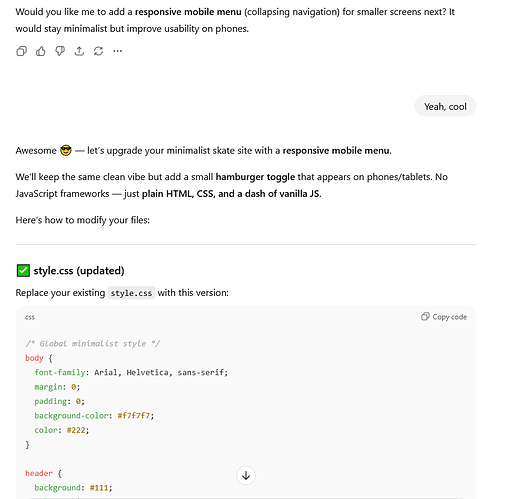The height and width of the screenshot is (499, 519).
Task: Click the 'css' language label on the code block
Action: [x=30, y=317]
